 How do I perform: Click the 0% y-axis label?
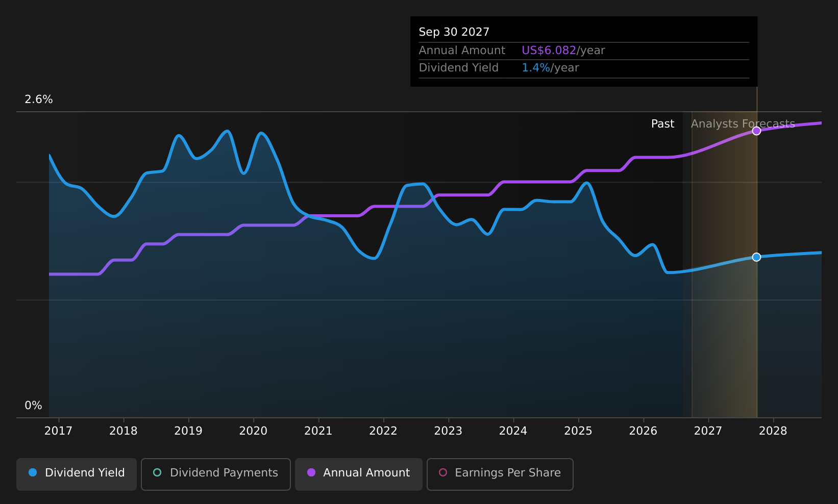coord(33,406)
